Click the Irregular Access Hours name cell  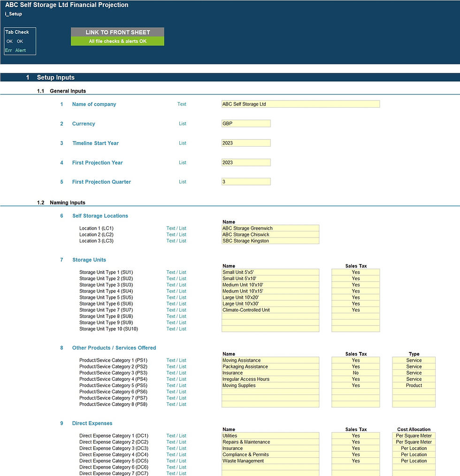[x=270, y=379]
